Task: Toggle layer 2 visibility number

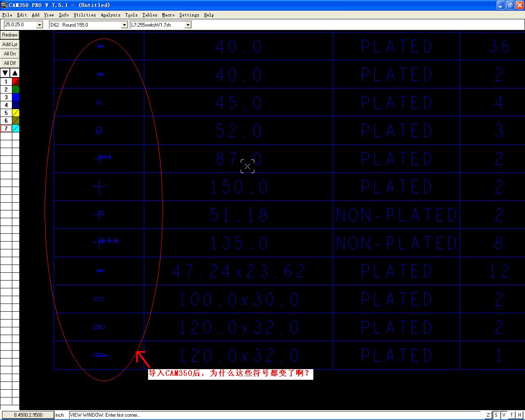Action: 6,89
